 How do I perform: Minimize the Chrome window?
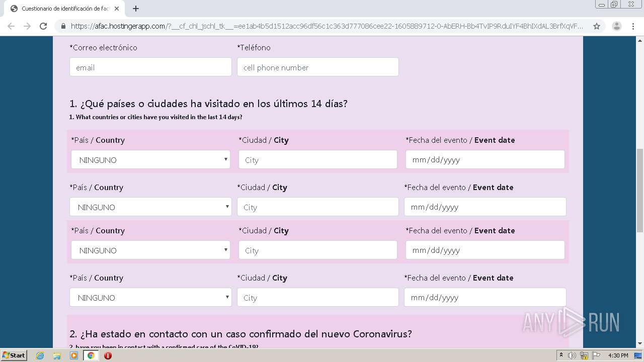pyautogui.click(x=602, y=5)
